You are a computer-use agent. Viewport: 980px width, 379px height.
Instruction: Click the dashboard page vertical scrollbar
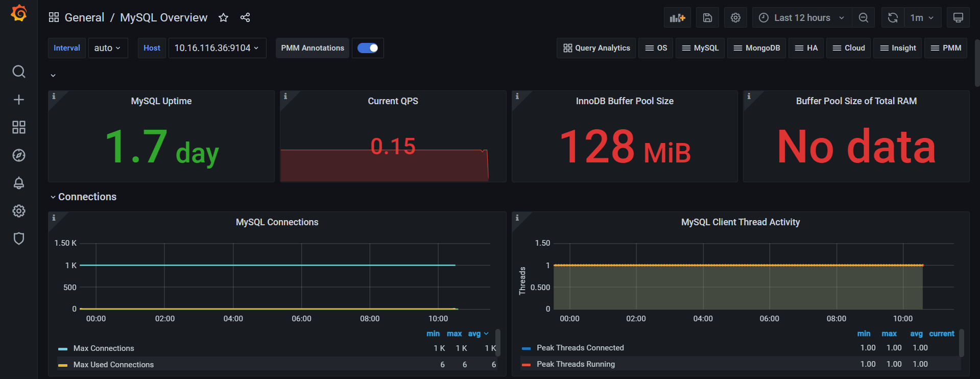pos(977,63)
